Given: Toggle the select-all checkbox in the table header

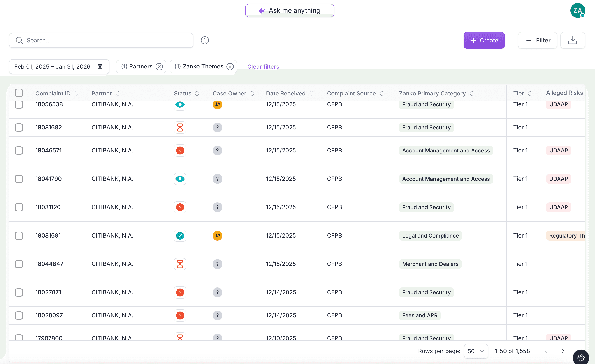Looking at the screenshot, I should [19, 93].
